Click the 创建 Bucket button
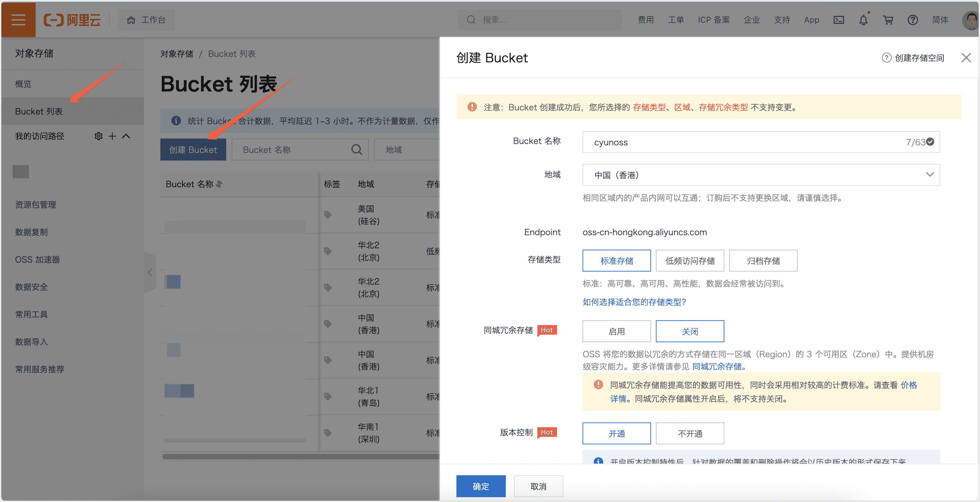980x502 pixels. point(193,150)
